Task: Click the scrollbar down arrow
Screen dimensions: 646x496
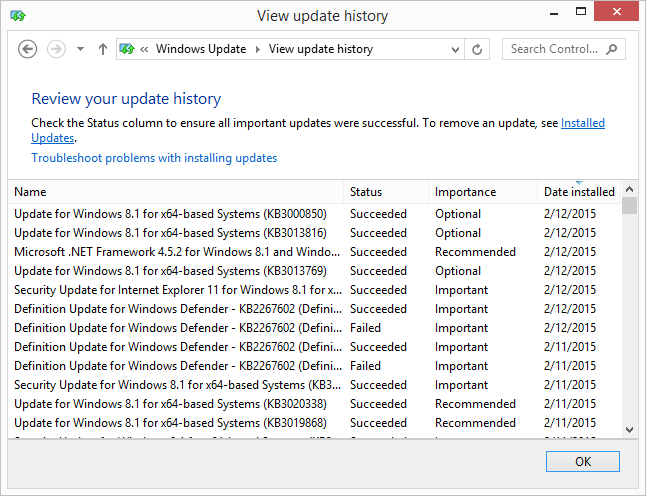Action: click(x=629, y=430)
